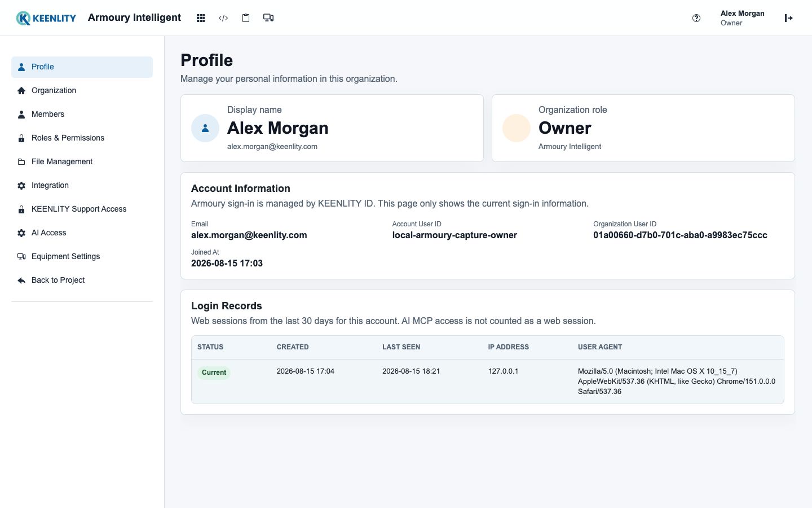Click the IP ADDRESS column header

tap(508, 347)
